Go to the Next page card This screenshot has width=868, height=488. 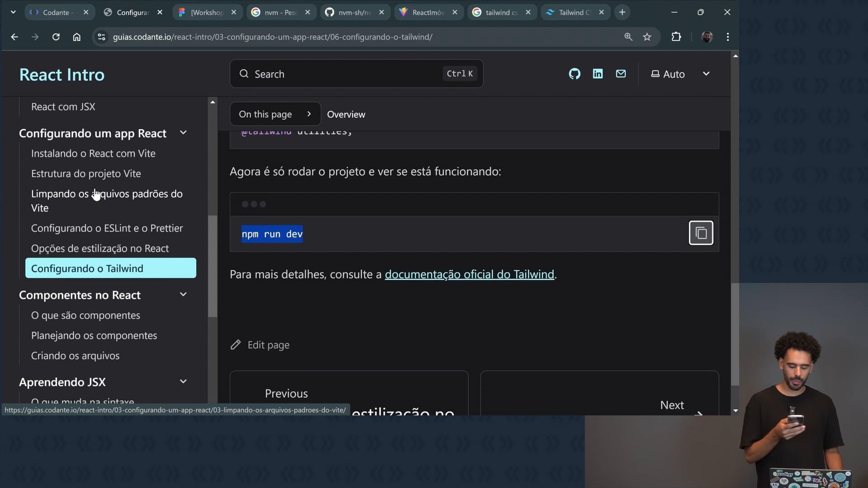pyautogui.click(x=599, y=393)
